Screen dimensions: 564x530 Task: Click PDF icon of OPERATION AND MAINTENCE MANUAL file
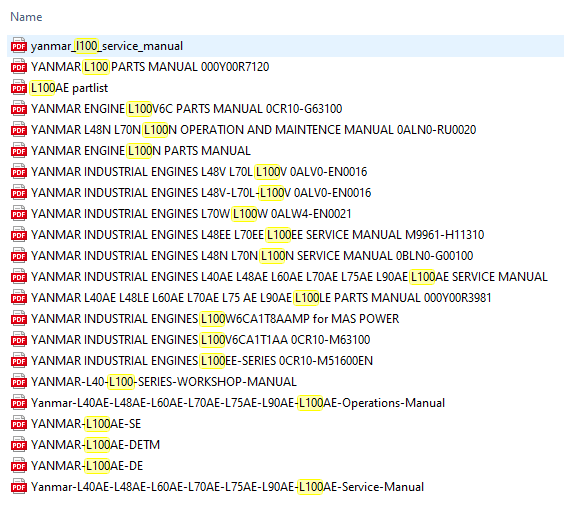(x=19, y=130)
